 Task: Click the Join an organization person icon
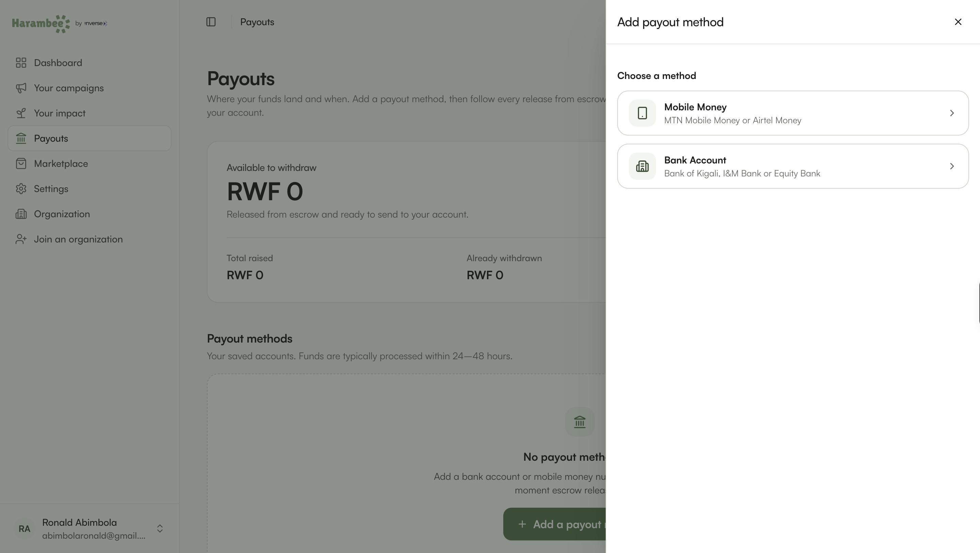click(x=21, y=239)
